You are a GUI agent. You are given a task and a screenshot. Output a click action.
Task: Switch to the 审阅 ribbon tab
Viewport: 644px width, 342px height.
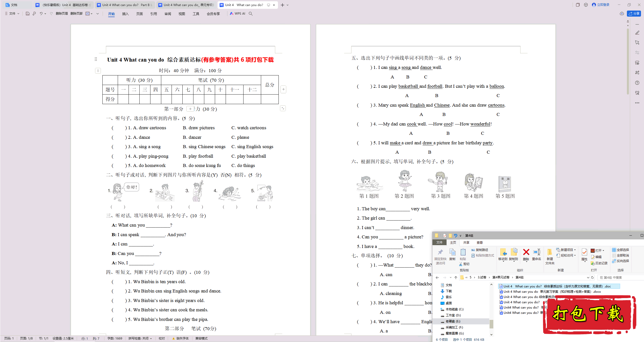(168, 14)
